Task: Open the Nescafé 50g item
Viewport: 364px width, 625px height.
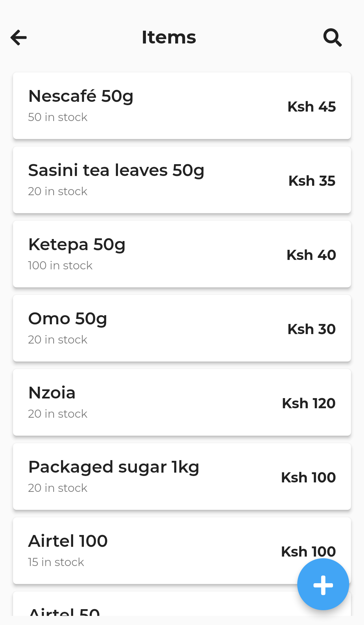Action: coord(182,106)
